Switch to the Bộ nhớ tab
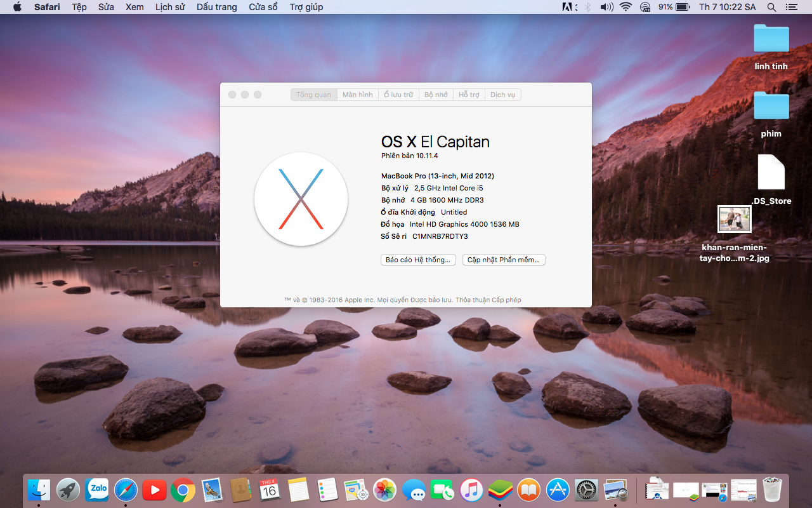Screen dimensions: 812x508 (436, 95)
